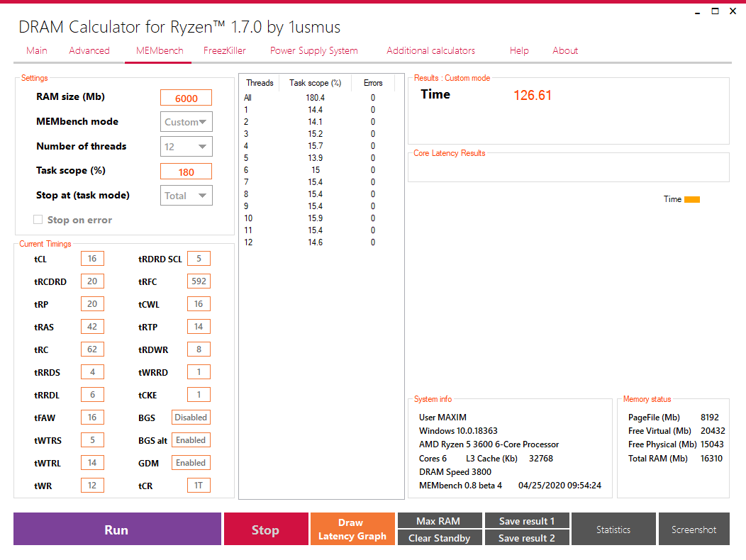Click the tCR 1T field
This screenshot has width=746, height=560.
pos(199,486)
